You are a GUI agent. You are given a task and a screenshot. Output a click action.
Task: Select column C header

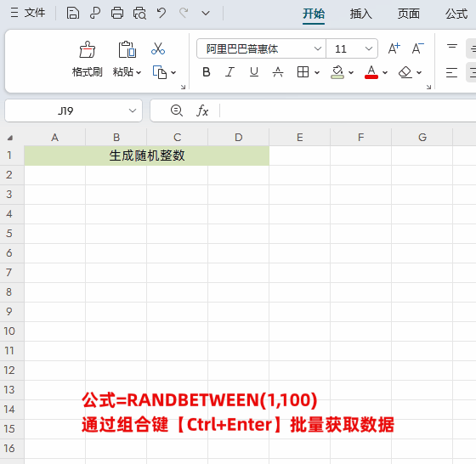pyautogui.click(x=178, y=138)
